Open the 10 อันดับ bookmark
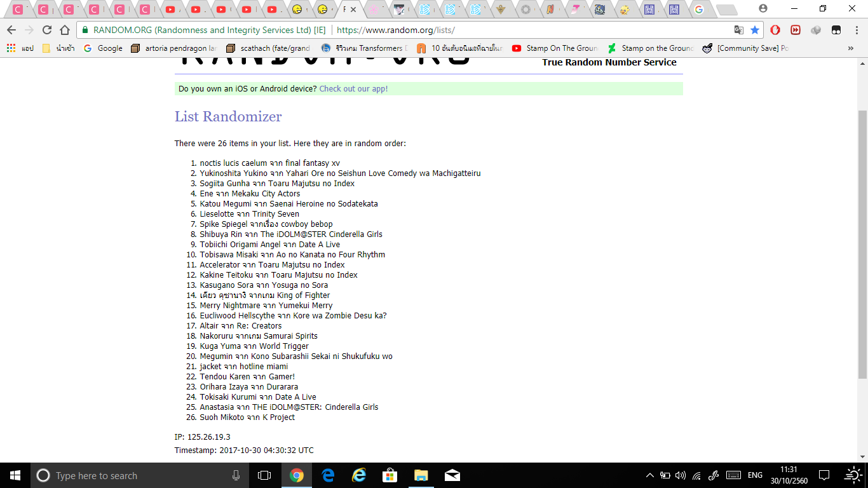The image size is (868, 488). click(459, 48)
